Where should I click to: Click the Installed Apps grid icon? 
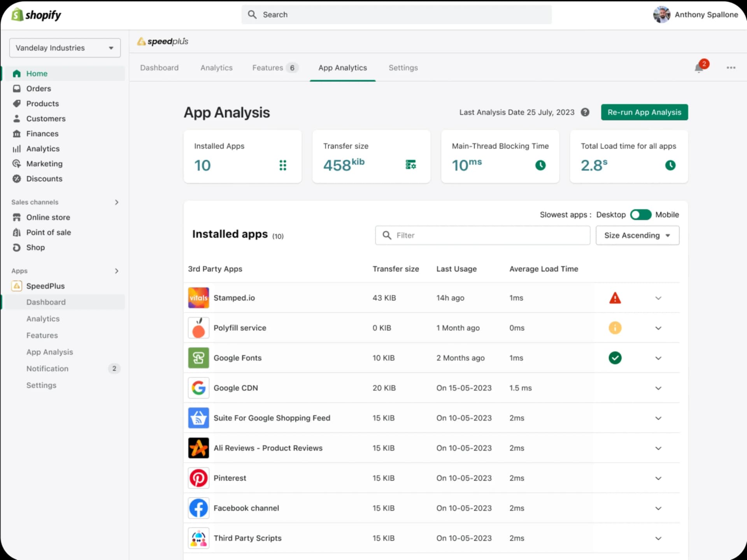pos(283,165)
